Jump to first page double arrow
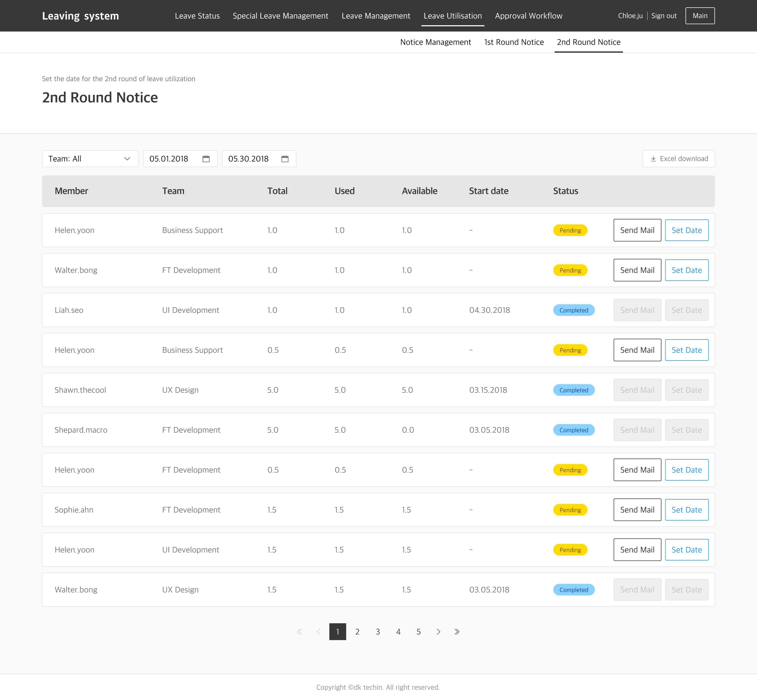 point(300,631)
